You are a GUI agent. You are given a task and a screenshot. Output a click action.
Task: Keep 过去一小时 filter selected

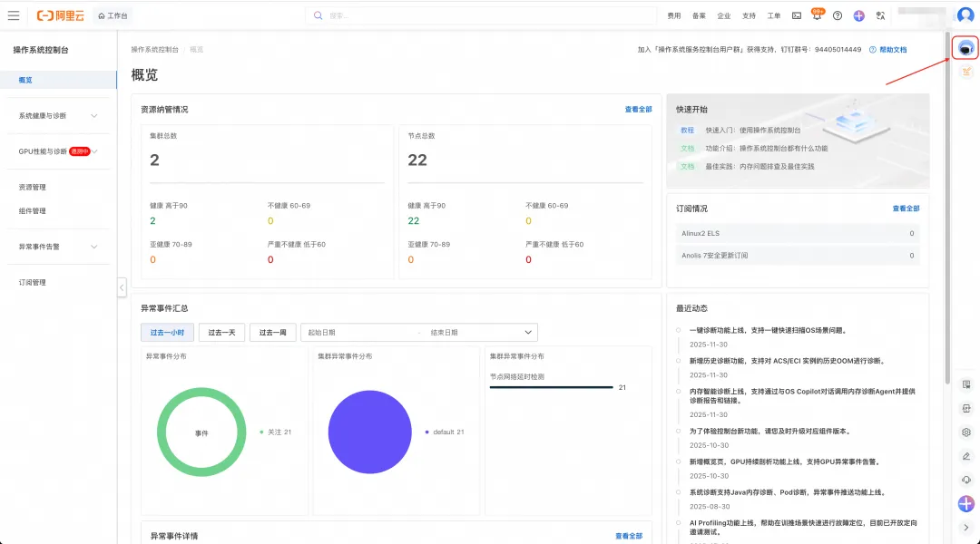coord(168,332)
